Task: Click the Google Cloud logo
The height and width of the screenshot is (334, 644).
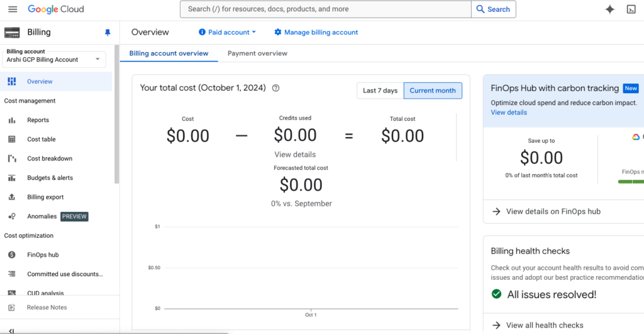Action: tap(56, 9)
